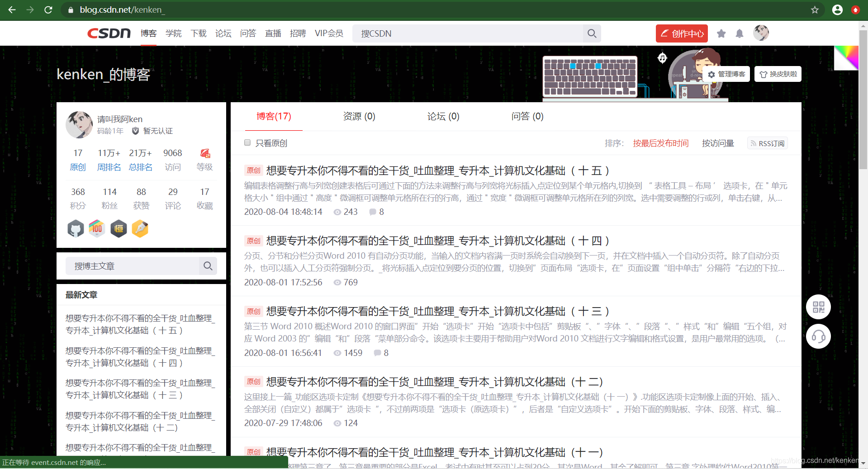Sort articles by 按访问量
The image size is (868, 469).
(718, 143)
